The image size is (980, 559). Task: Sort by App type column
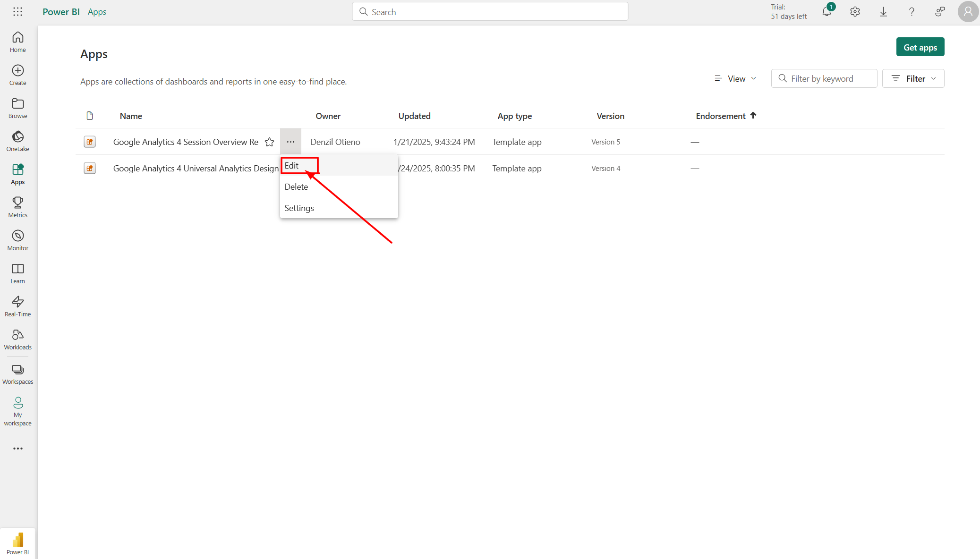514,116
